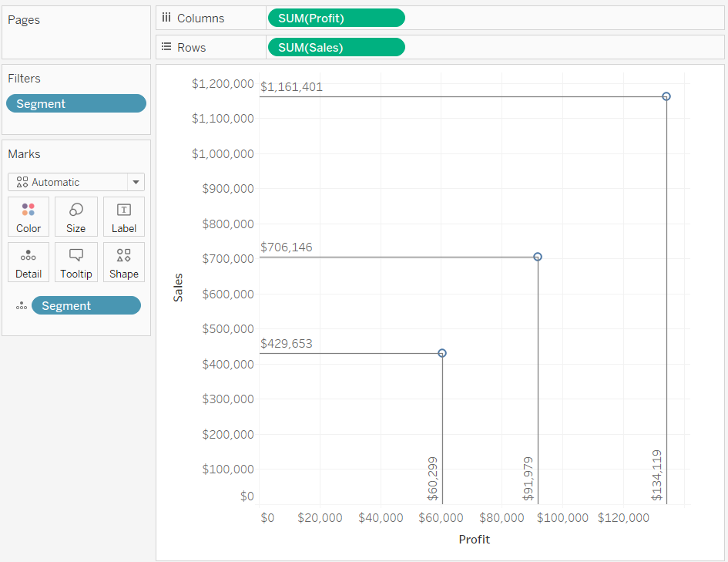
Task: Open the Size marks card
Action: [76, 217]
